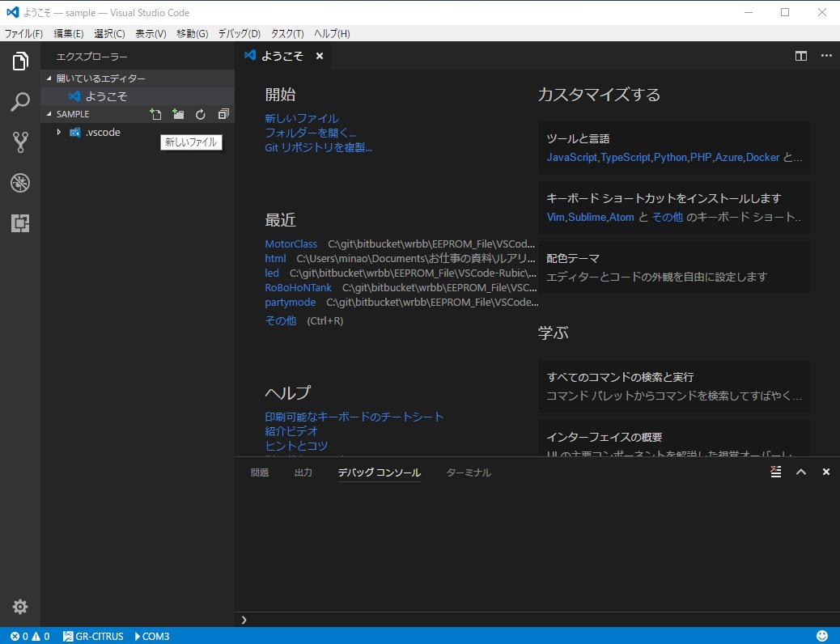Open 印刷可能なキーボードのチートシート link
The width and height of the screenshot is (840, 644).
354,417
